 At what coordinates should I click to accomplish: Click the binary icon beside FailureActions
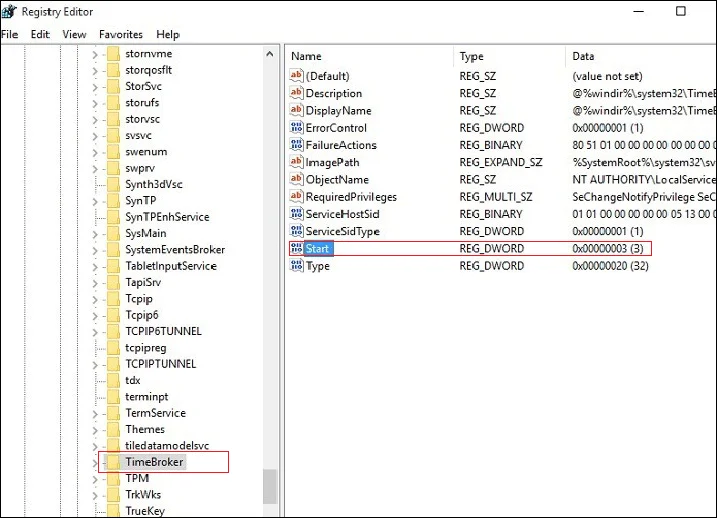[x=296, y=145]
